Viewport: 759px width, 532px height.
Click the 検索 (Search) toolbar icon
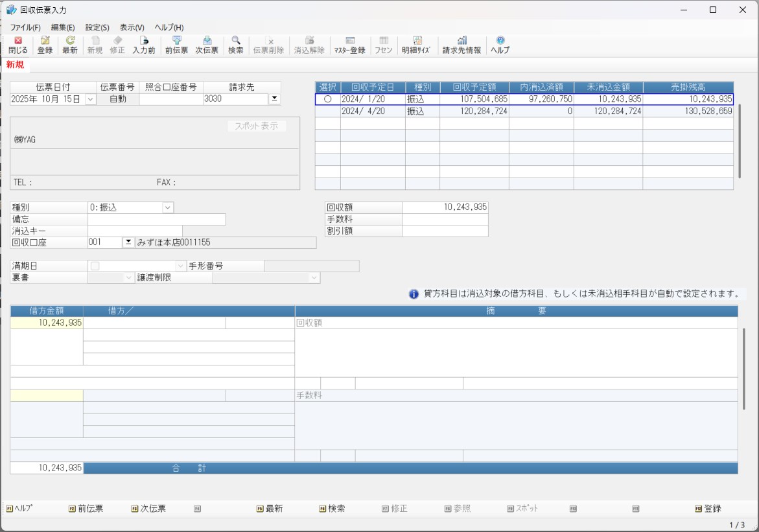[x=236, y=45]
